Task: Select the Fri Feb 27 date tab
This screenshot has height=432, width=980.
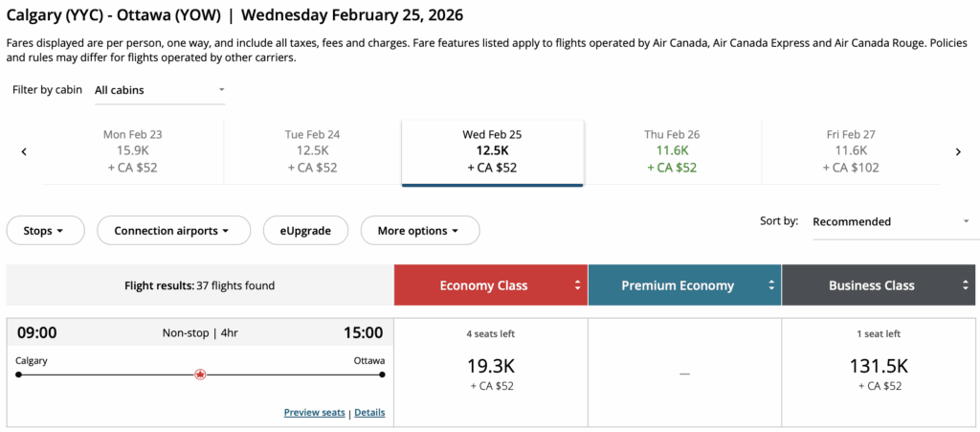Action: pos(851,151)
